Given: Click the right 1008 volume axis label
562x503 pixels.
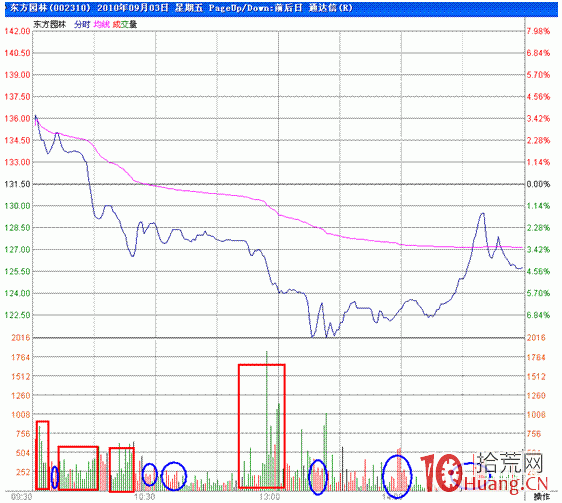Looking at the screenshot, I should click(536, 415).
